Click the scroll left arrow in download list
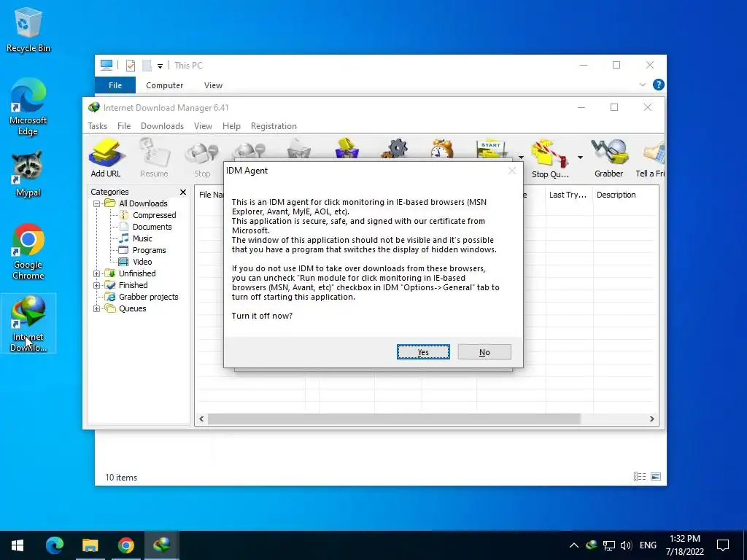The width and height of the screenshot is (747, 560). pyautogui.click(x=201, y=419)
